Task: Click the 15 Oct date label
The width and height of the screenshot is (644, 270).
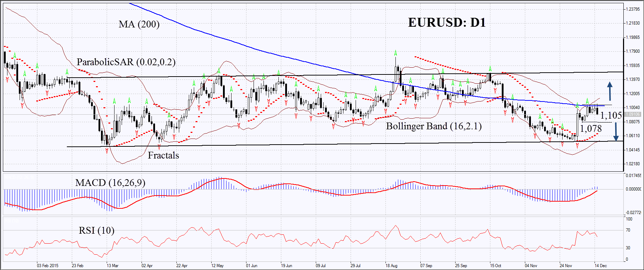Action: point(495,266)
